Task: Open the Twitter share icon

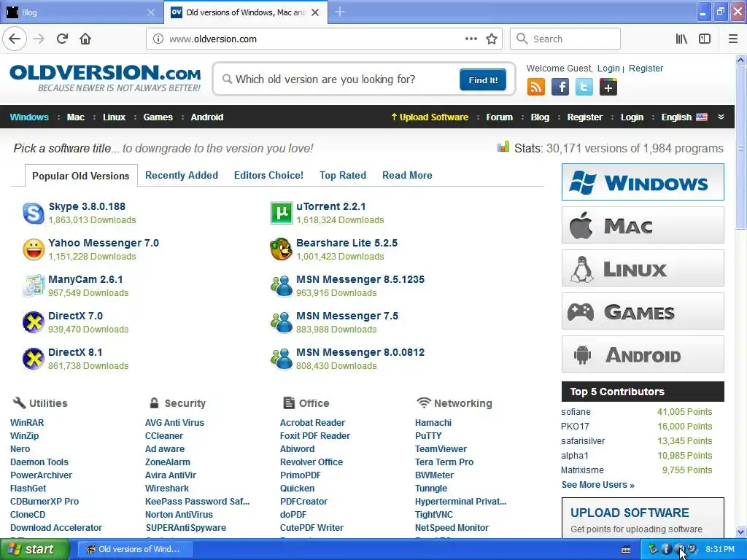Action: [x=584, y=87]
